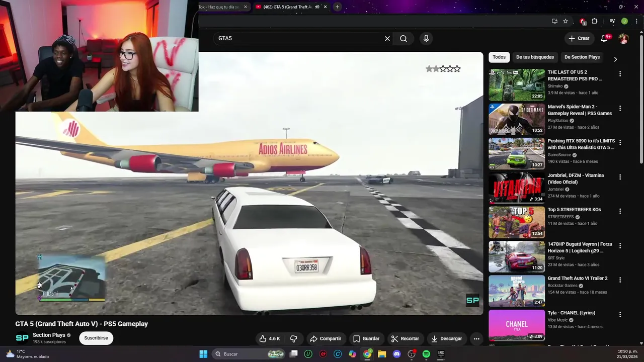Open File Explorer from the taskbar
This screenshot has height=362, width=644.
tap(382, 354)
